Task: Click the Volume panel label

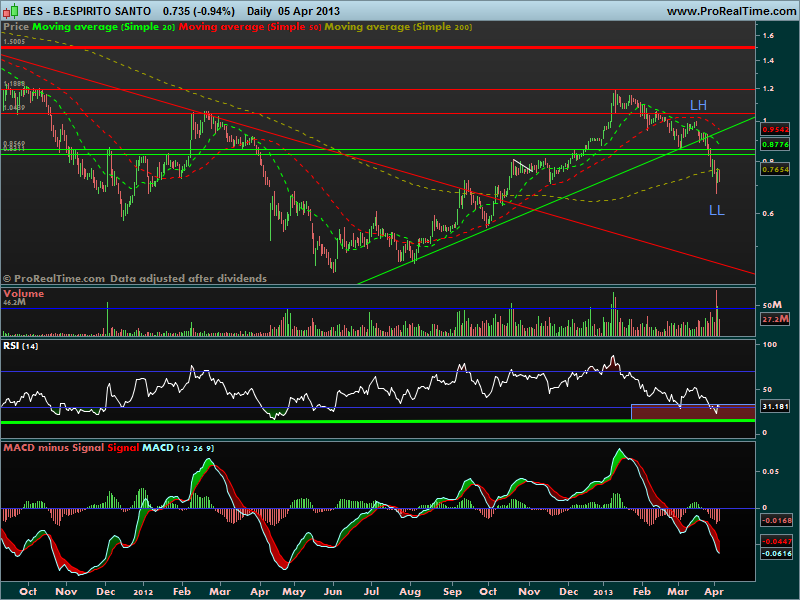Action: point(23,293)
